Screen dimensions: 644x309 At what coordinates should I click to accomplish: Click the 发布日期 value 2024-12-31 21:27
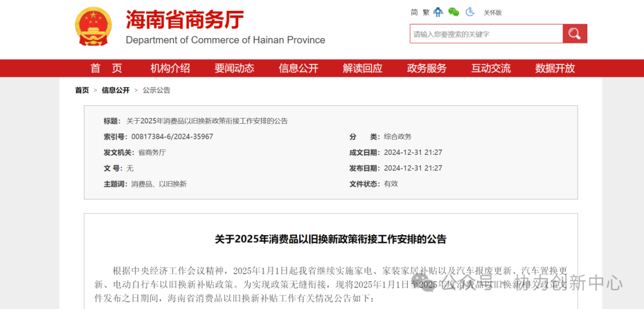413,168
